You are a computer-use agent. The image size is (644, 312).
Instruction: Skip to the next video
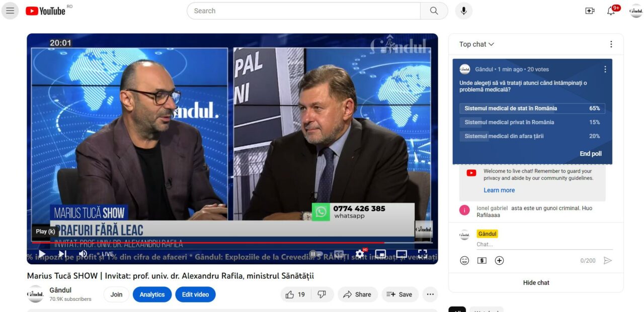coord(62,254)
